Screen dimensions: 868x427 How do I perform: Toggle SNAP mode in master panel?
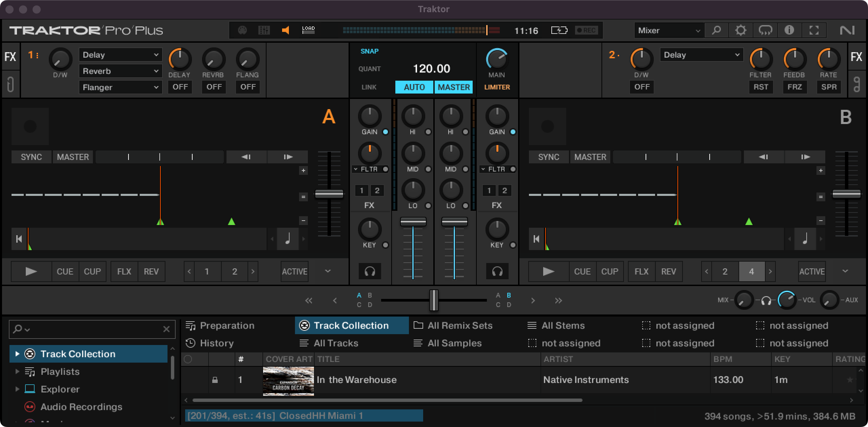[369, 51]
